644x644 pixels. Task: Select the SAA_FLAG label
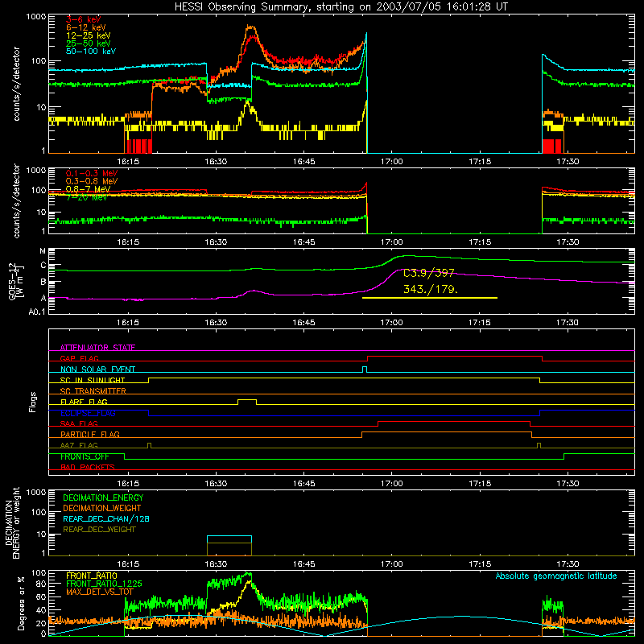(x=79, y=423)
